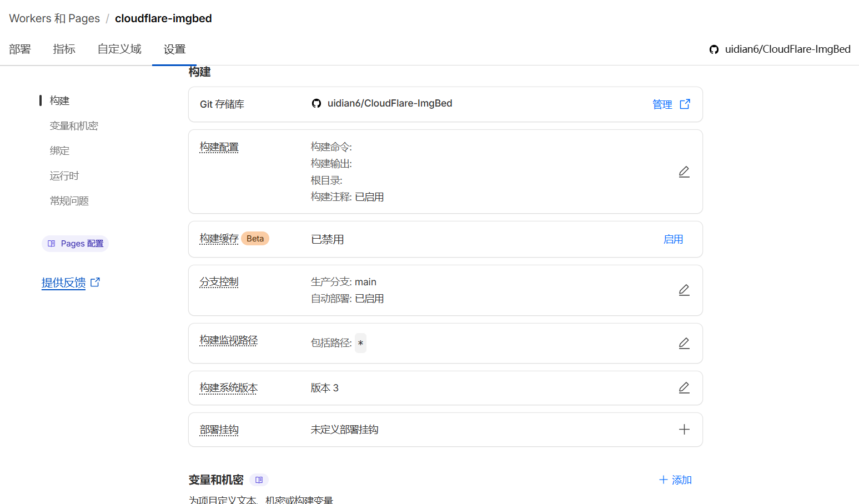The height and width of the screenshot is (504, 859).
Task: Open the 指标 tab
Action: 64,49
